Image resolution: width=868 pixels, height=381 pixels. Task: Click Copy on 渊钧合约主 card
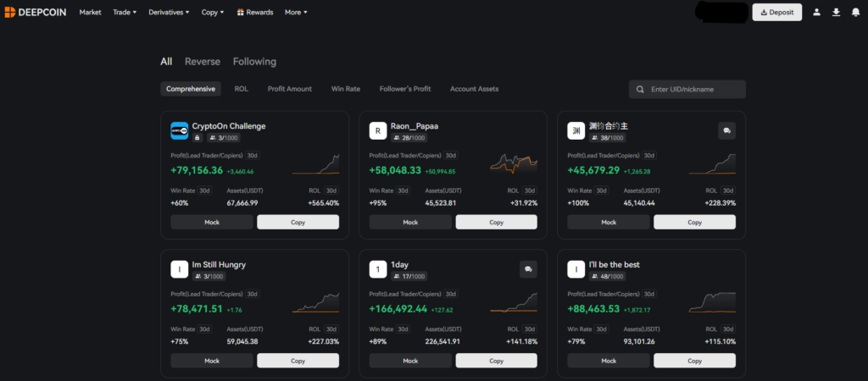pos(695,223)
